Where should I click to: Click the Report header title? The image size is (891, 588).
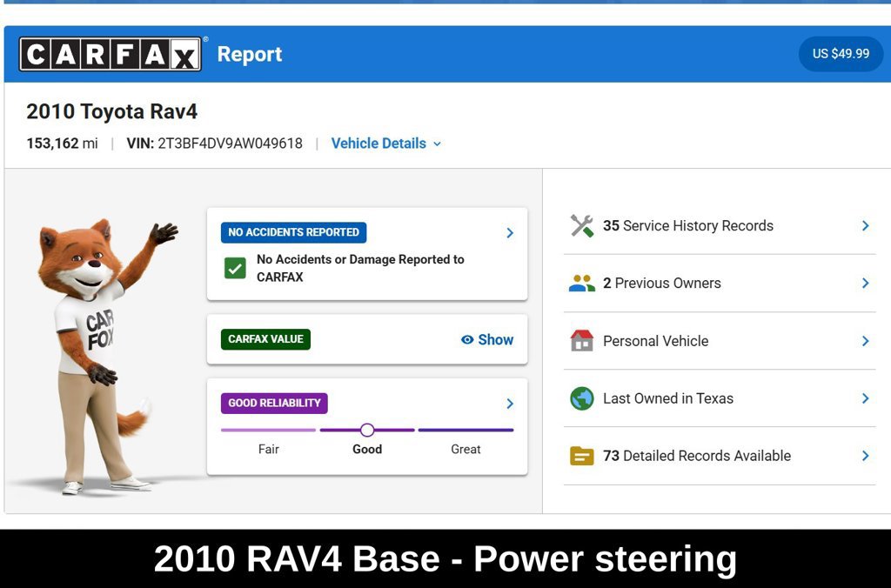tap(250, 54)
